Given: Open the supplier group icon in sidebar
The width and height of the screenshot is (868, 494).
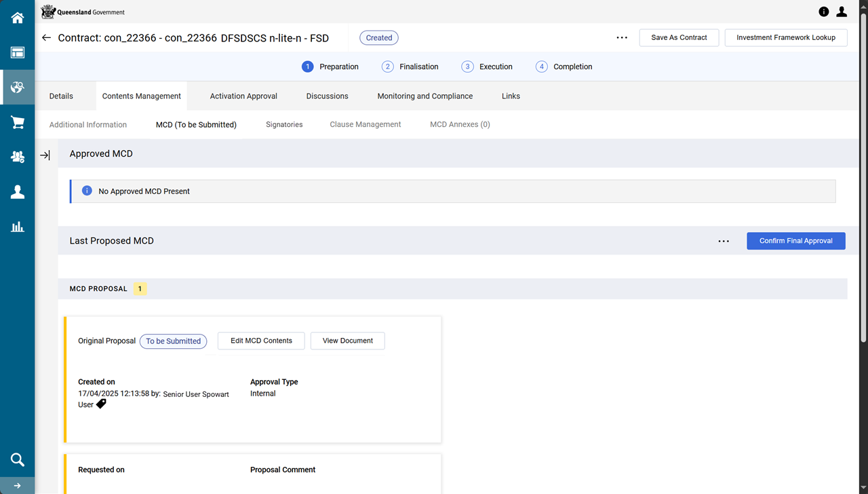Looking at the screenshot, I should (x=17, y=157).
